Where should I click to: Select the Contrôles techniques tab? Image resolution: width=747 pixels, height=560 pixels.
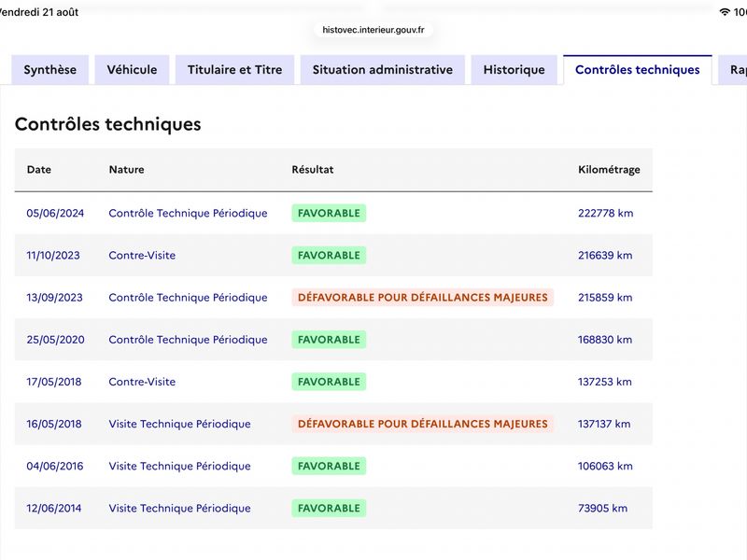[x=638, y=69]
